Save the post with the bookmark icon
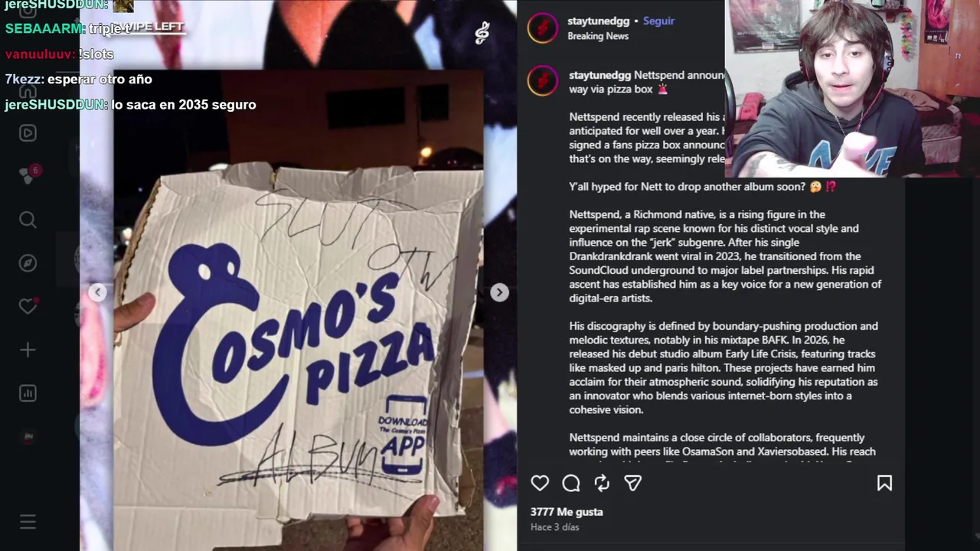This screenshot has width=980, height=551. click(x=884, y=483)
